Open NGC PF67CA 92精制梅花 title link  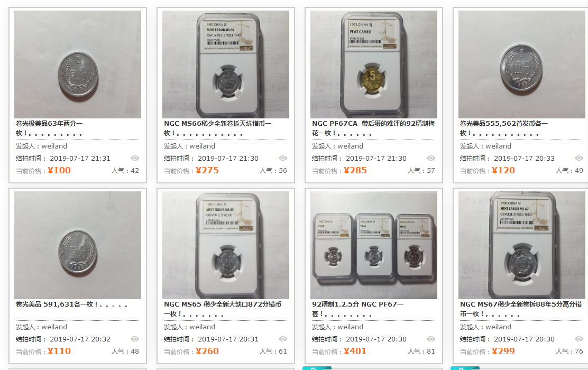tap(373, 128)
